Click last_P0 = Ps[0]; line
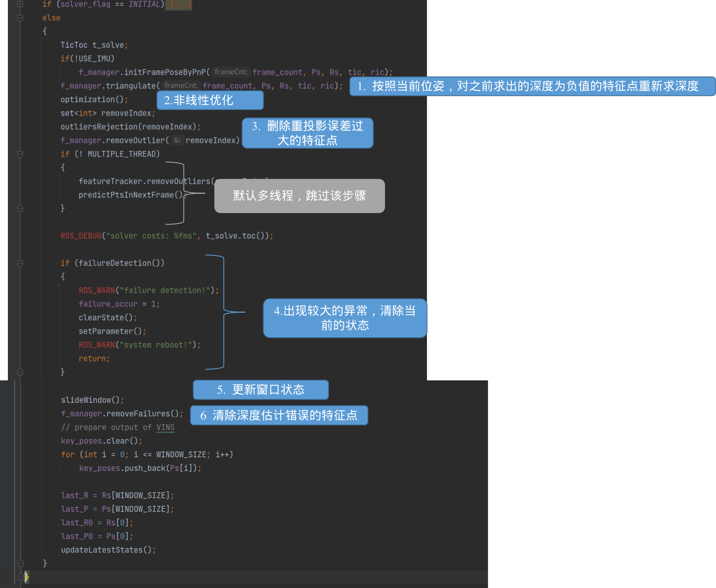The width and height of the screenshot is (716, 588). tap(97, 537)
